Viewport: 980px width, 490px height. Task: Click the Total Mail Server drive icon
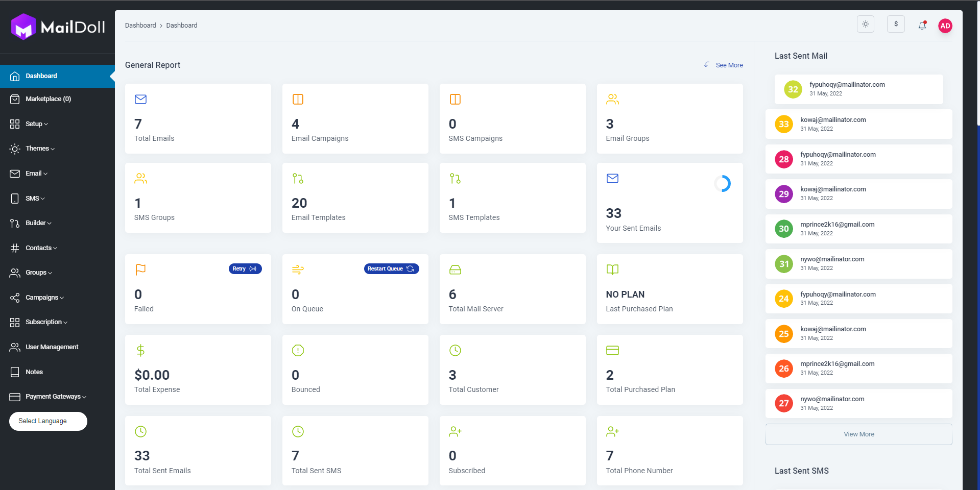(x=455, y=269)
